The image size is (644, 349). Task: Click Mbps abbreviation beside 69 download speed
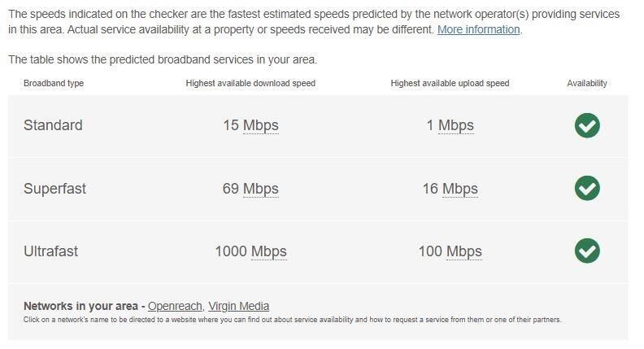click(260, 189)
